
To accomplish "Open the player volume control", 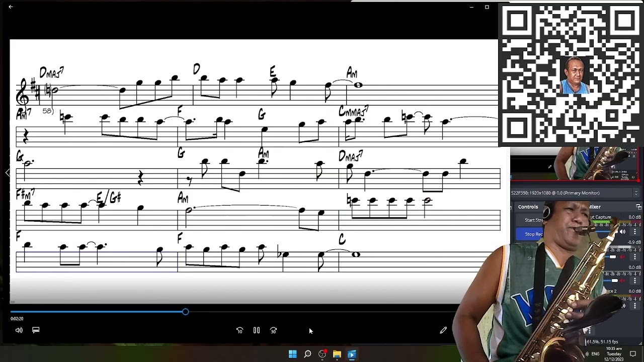I will (x=19, y=330).
